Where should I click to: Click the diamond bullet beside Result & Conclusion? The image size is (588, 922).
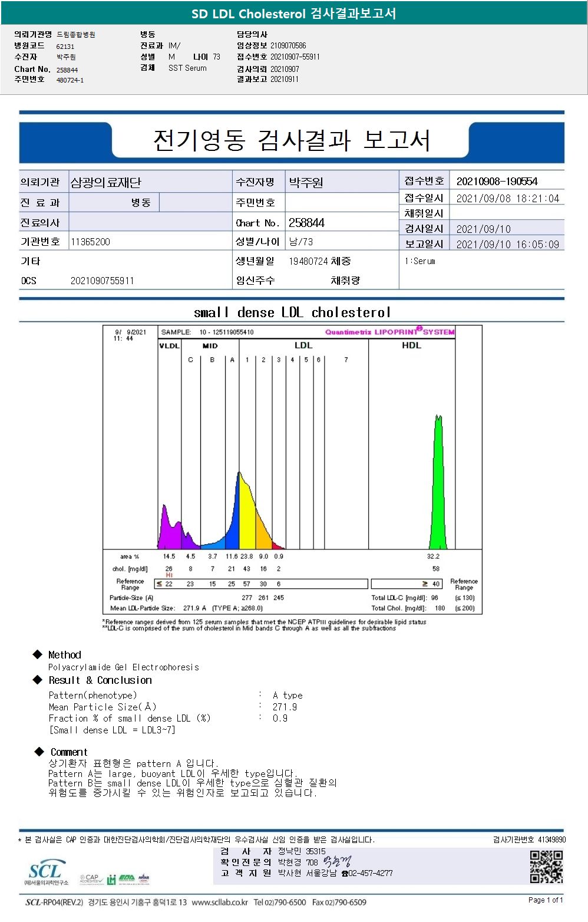[38, 680]
